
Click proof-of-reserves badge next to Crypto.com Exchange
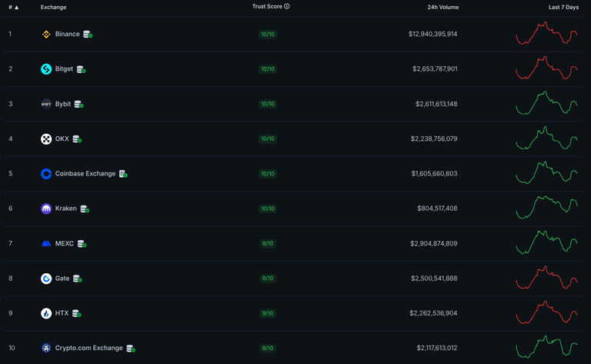pyautogui.click(x=131, y=349)
